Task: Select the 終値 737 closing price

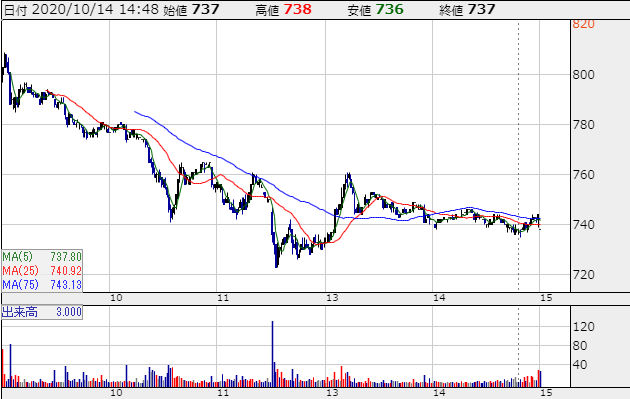Action: (x=467, y=9)
